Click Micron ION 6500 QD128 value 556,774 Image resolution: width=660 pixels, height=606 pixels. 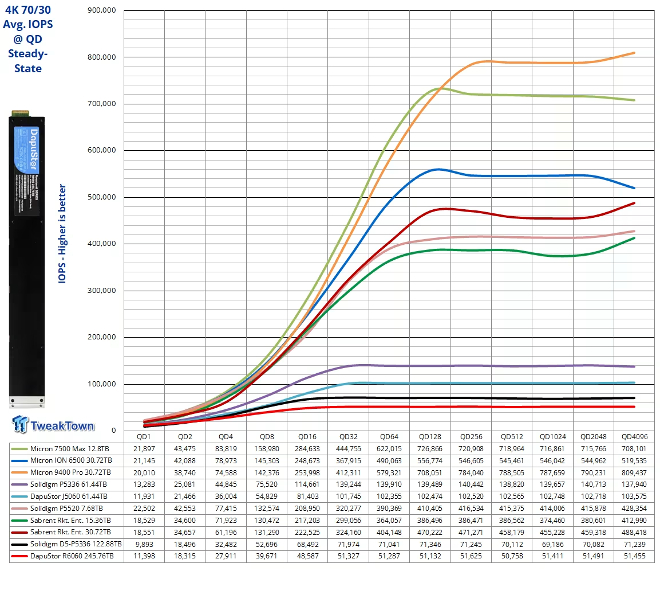(x=430, y=461)
